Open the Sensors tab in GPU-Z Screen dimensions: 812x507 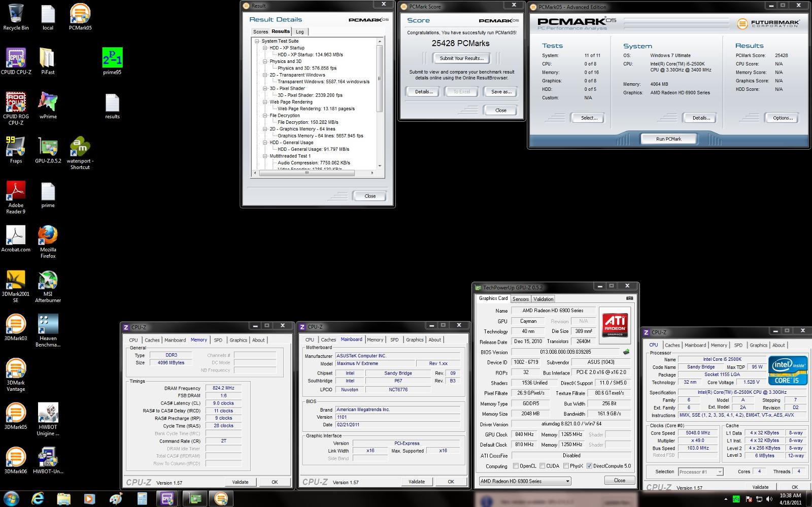pos(521,299)
